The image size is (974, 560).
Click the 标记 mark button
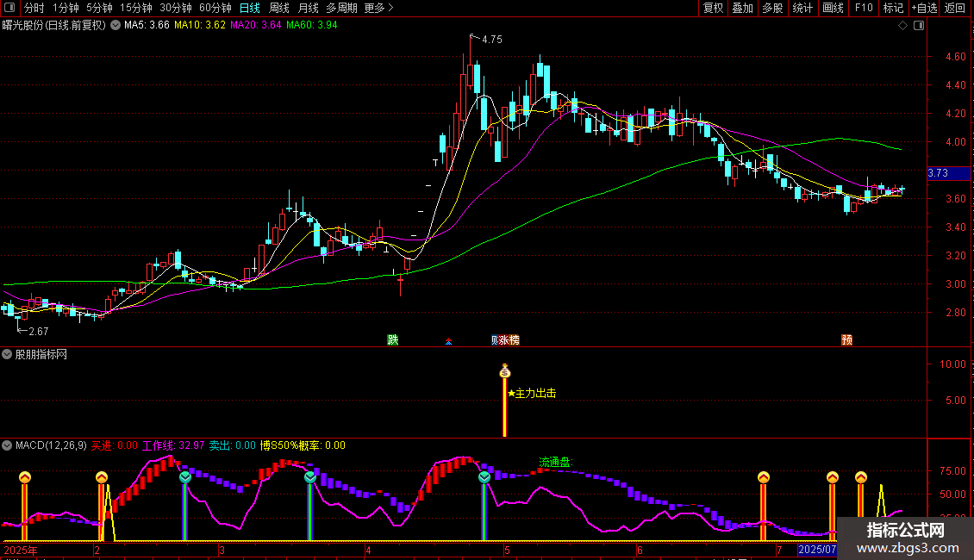[x=893, y=8]
